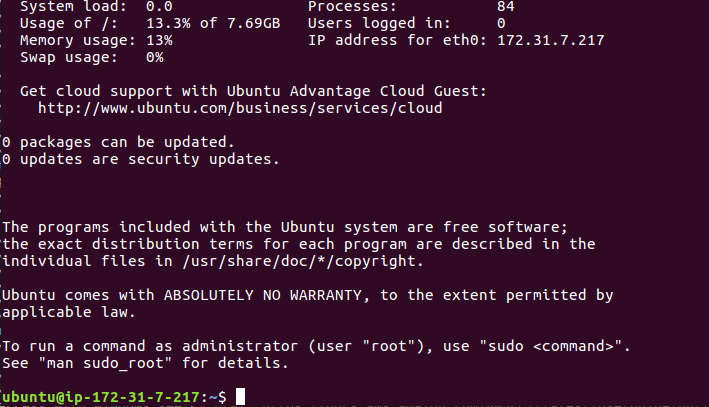Click the Processes count 84
The width and height of the screenshot is (709, 407).
coord(506,6)
